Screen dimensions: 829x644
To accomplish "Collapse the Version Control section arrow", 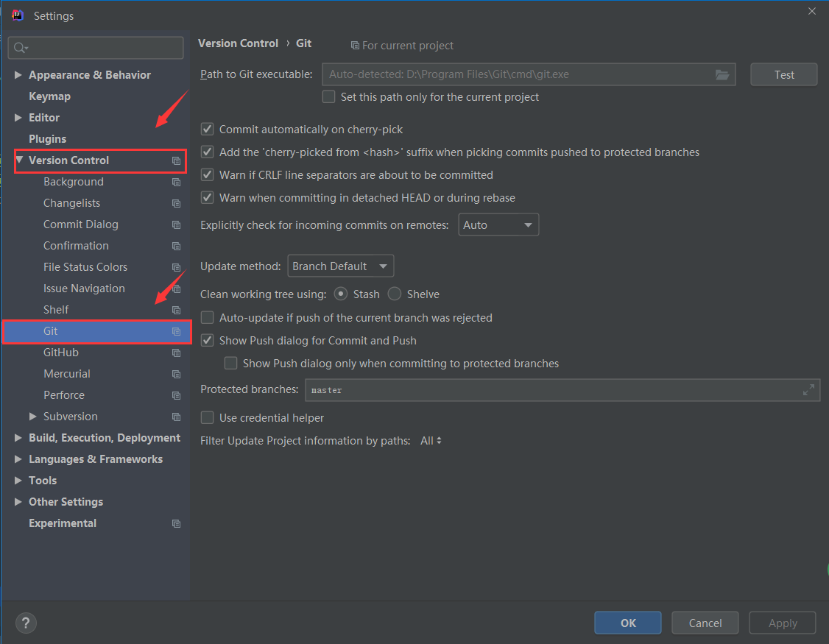I will point(20,160).
